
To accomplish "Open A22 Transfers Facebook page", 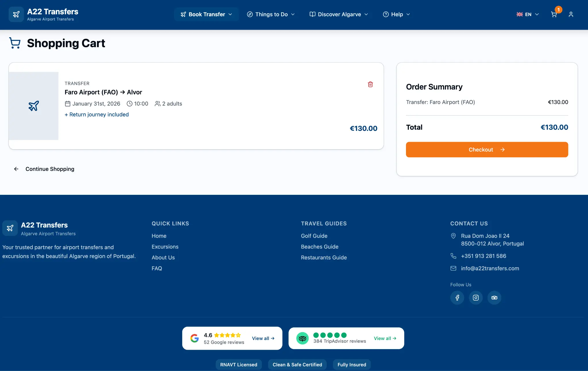I will pyautogui.click(x=457, y=298).
